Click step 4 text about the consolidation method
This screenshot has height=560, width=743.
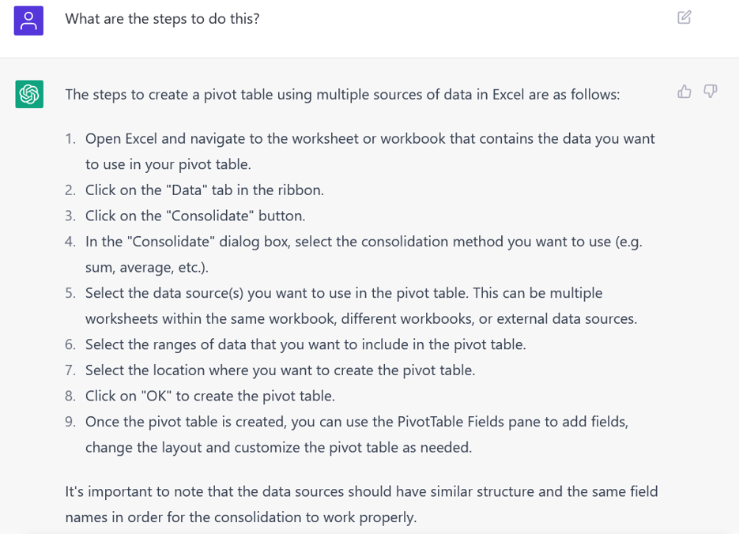coord(364,242)
